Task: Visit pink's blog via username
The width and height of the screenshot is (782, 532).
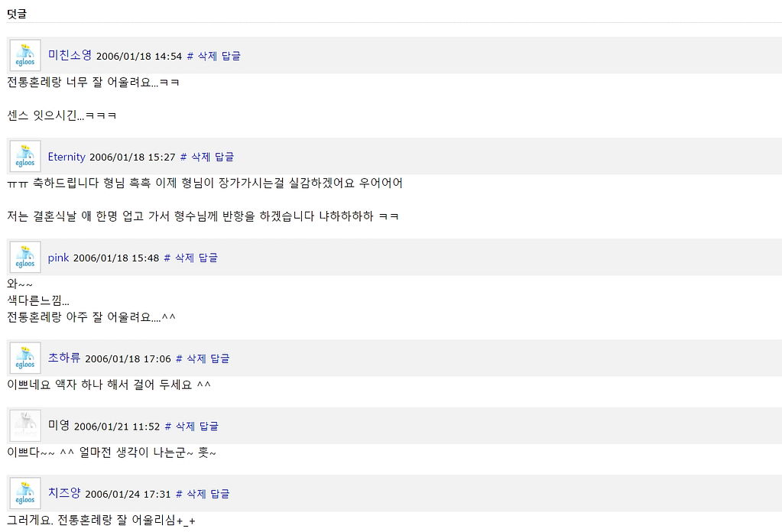Action: (x=58, y=258)
